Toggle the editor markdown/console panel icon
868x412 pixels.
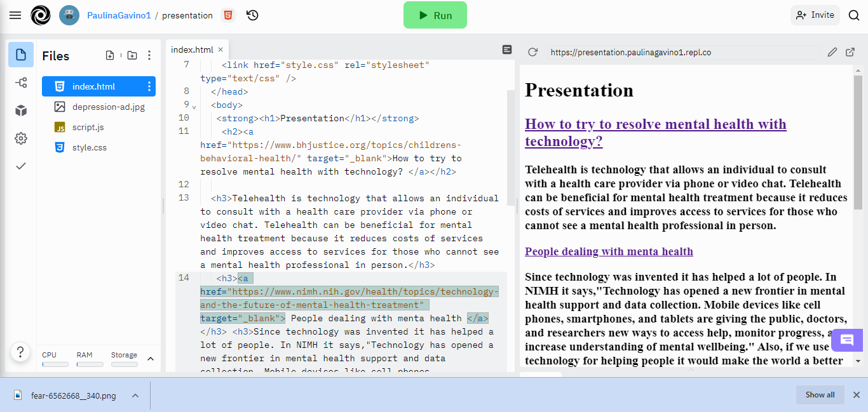pyautogui.click(x=506, y=50)
